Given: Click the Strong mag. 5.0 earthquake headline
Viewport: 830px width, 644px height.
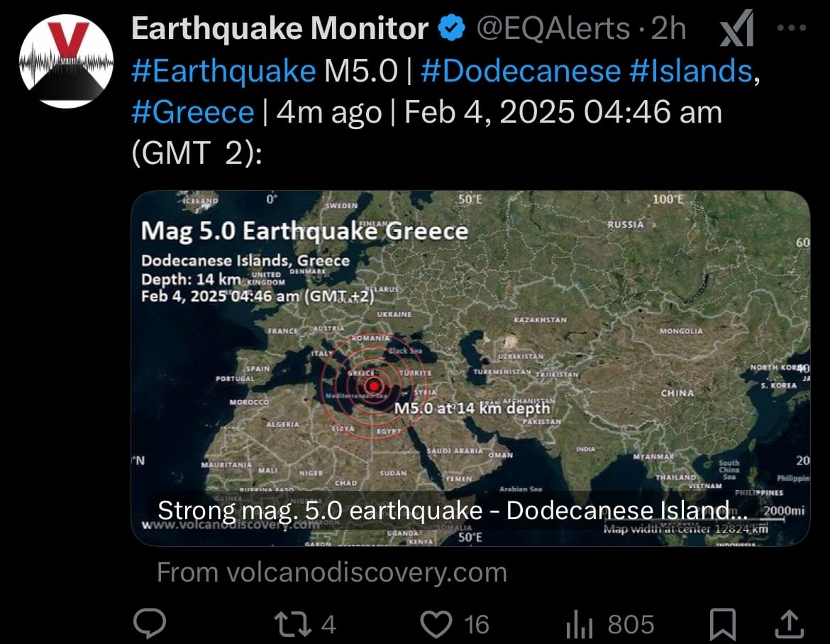Looking at the screenshot, I should (453, 511).
